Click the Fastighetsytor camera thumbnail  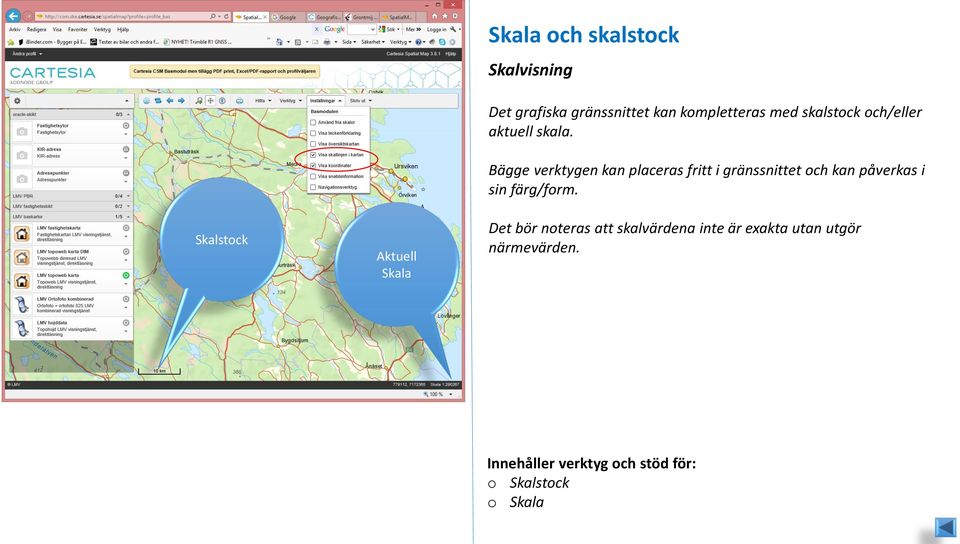pos(22,132)
